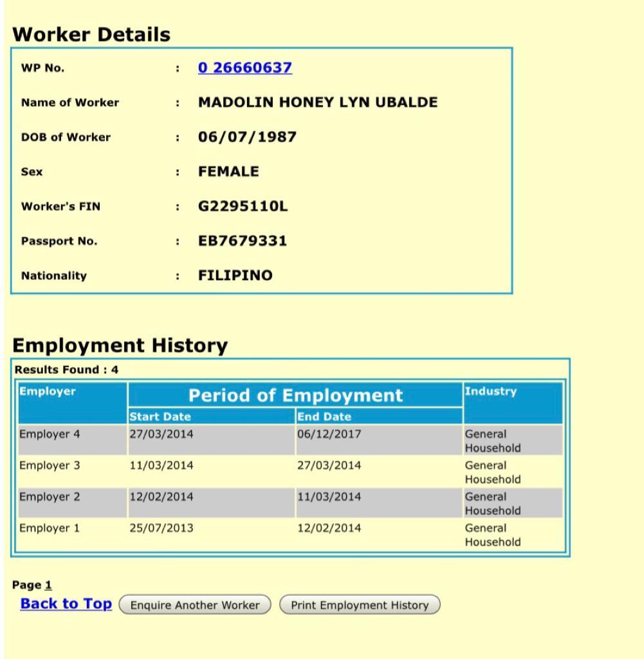Click the End Date column header
The height and width of the screenshot is (659, 644).
(x=324, y=416)
